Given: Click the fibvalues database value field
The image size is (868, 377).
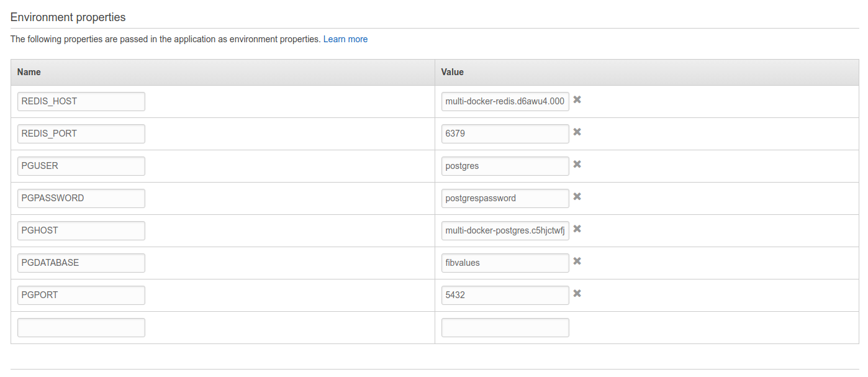Looking at the screenshot, I should coord(505,263).
